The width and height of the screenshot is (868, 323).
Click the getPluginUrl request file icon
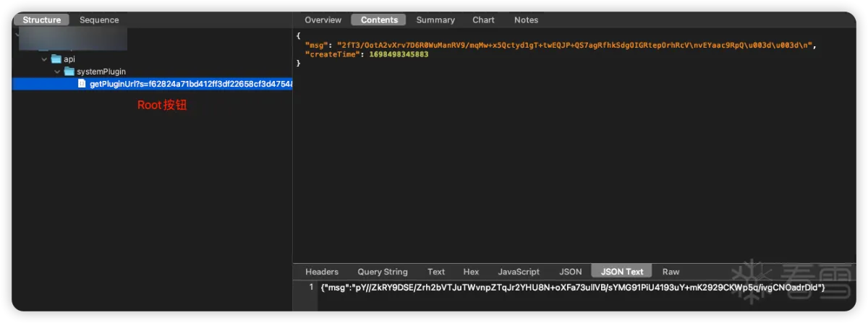pos(82,84)
